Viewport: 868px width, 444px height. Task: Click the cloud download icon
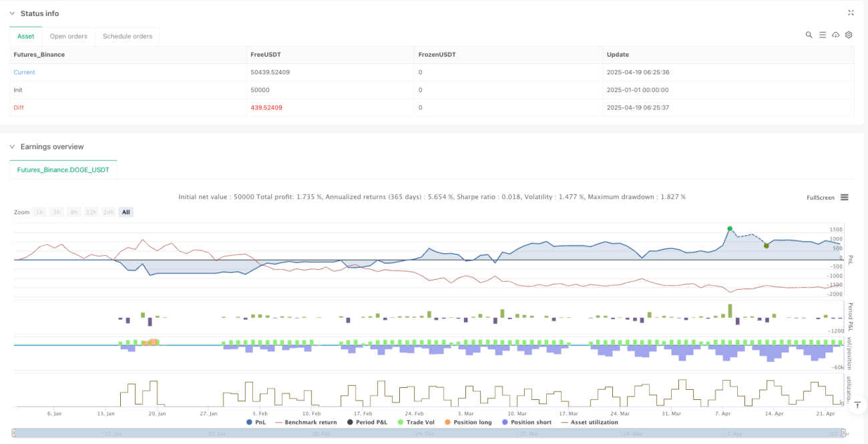coord(835,35)
